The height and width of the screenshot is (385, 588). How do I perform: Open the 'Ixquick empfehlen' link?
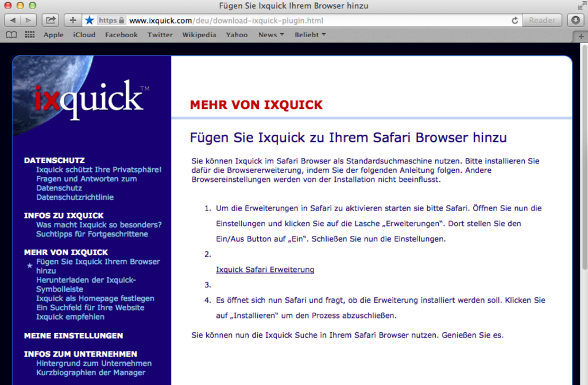point(70,317)
